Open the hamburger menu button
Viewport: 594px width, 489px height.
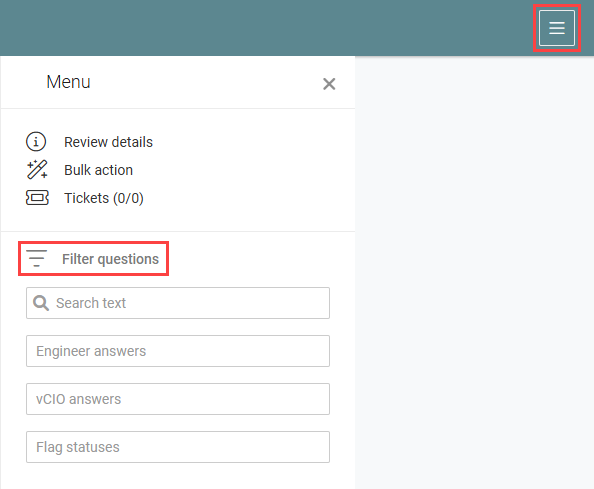556,28
